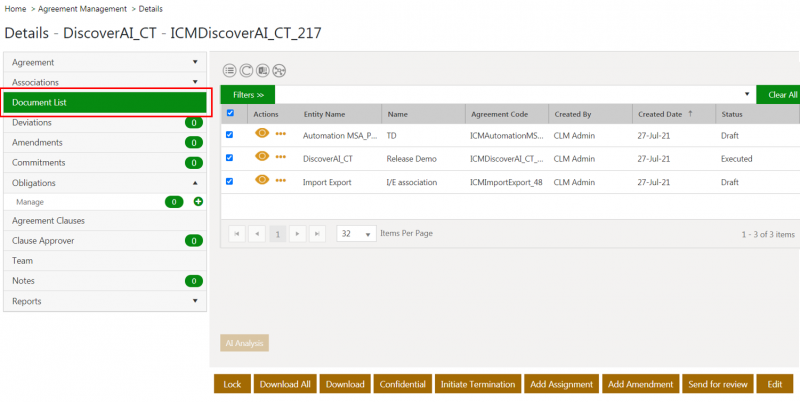
Task: Add obligation with green plus icon
Action: (198, 202)
